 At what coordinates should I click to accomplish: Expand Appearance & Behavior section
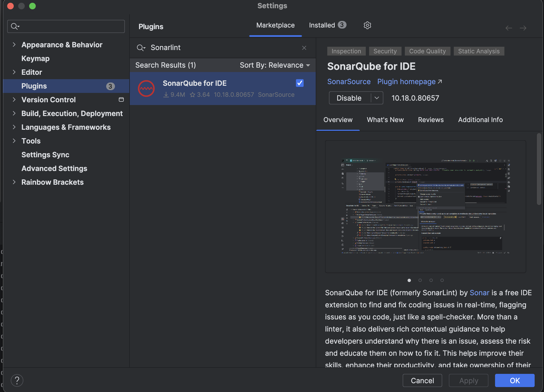tap(14, 45)
